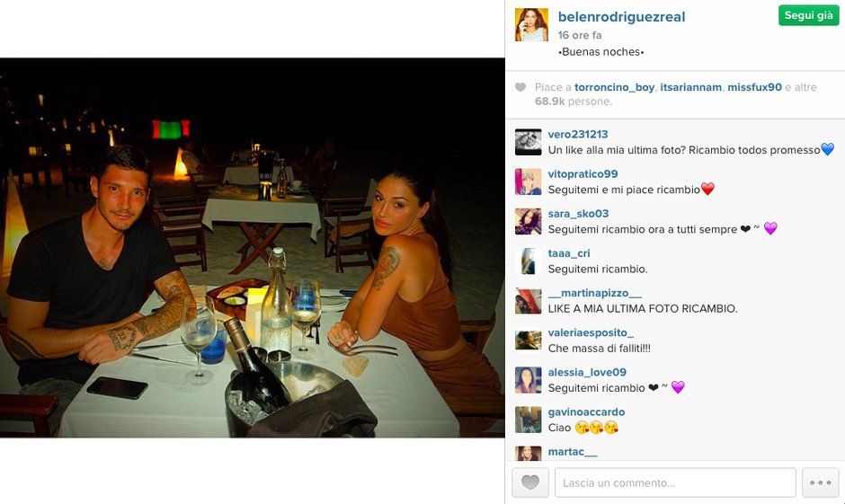845x504 pixels.
Task: Open belenrodriguezreal profile picture
Action: pyautogui.click(x=531, y=25)
